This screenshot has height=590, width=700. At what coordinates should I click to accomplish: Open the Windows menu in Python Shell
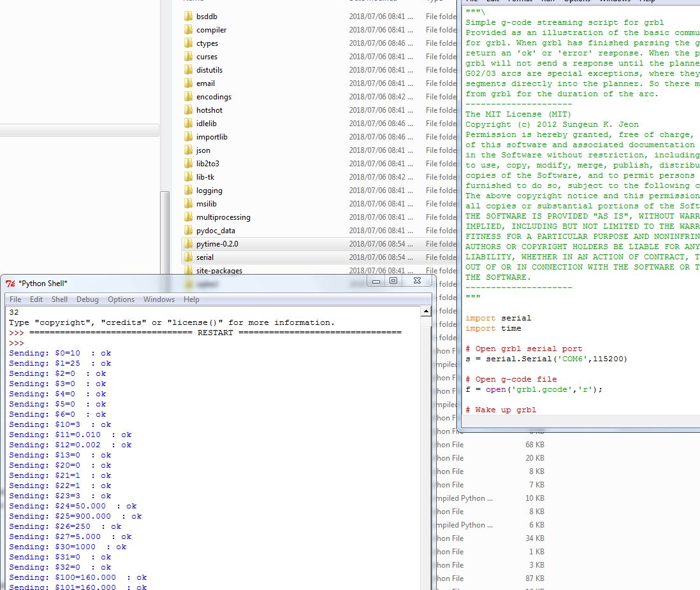pos(159,299)
